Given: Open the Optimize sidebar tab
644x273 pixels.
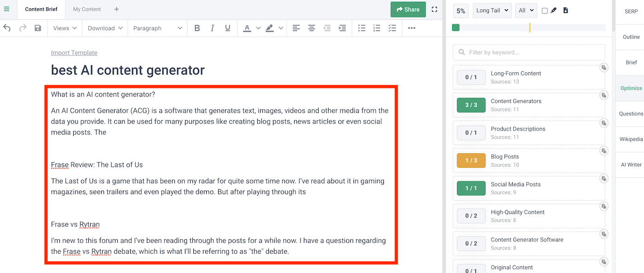Looking at the screenshot, I should [631, 88].
